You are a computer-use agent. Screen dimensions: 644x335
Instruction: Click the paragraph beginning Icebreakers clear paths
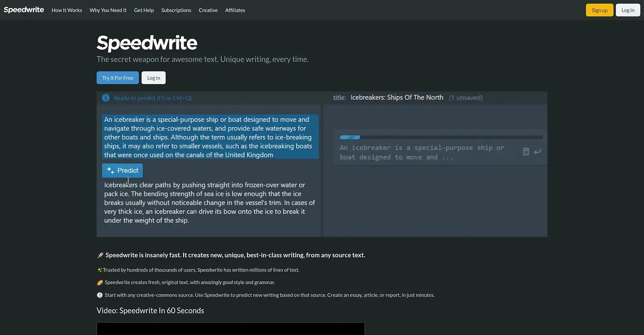pos(210,203)
